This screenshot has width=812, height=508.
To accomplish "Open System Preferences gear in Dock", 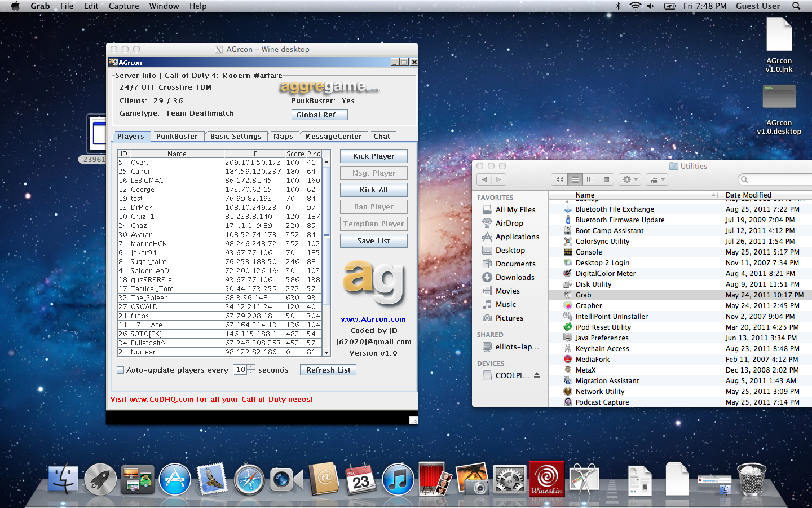I will [x=510, y=480].
